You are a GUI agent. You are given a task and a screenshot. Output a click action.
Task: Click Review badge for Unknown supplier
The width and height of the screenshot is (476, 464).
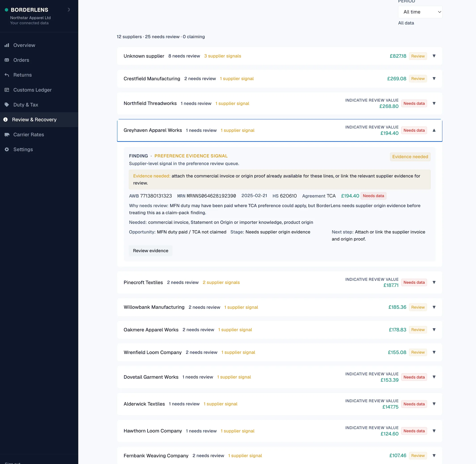(x=418, y=56)
